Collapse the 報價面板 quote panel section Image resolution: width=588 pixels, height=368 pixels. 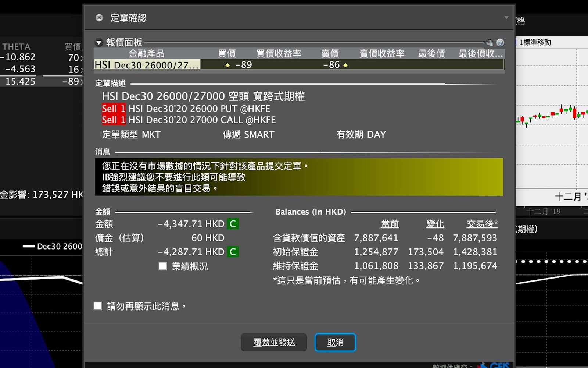point(99,43)
